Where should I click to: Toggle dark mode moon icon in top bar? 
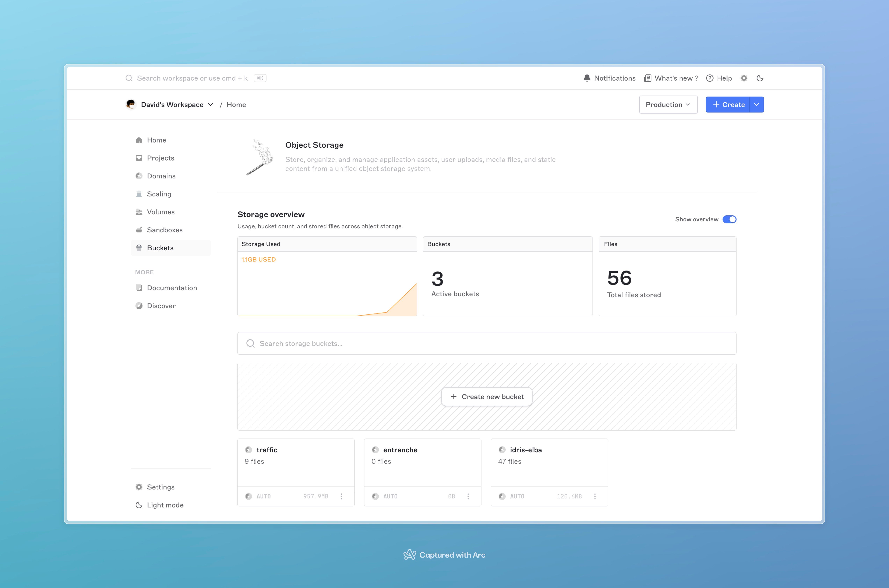coord(760,78)
